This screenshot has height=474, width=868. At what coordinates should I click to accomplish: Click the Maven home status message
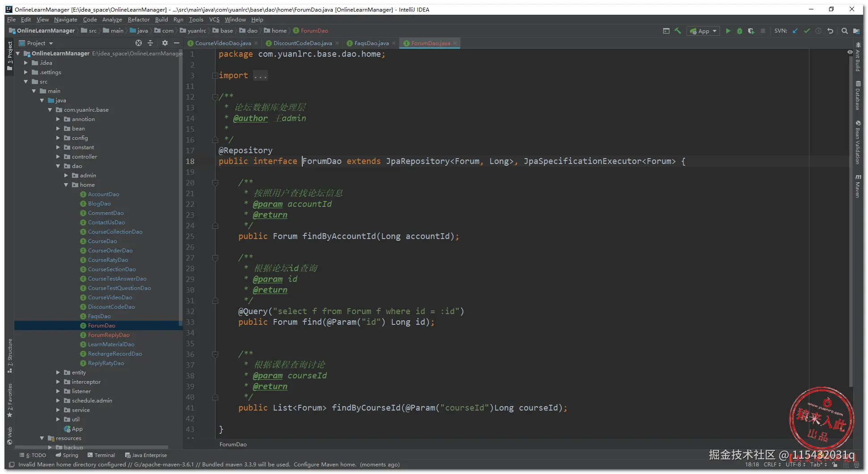[x=209, y=465]
